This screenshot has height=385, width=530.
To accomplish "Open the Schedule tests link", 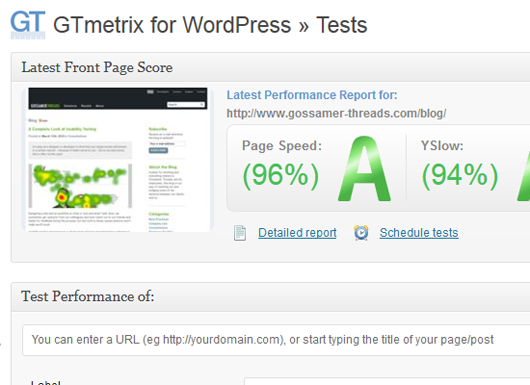I will pyautogui.click(x=419, y=233).
